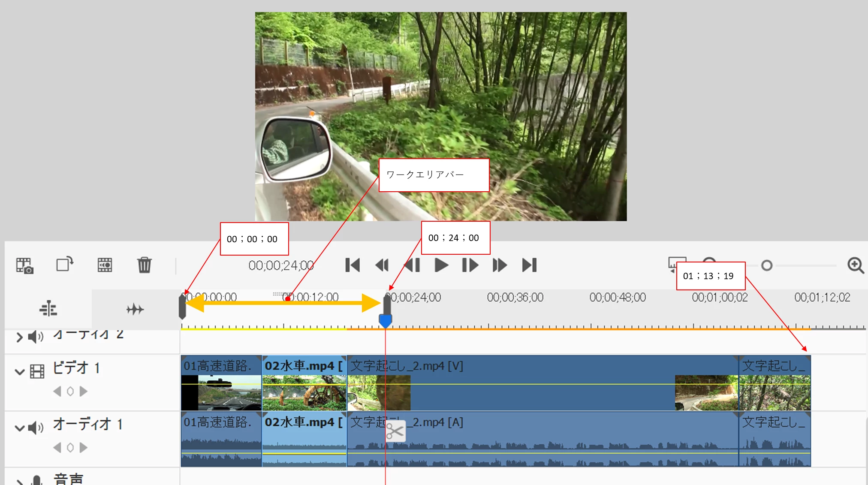Collapse the オーディオ 1 track

tap(19, 428)
